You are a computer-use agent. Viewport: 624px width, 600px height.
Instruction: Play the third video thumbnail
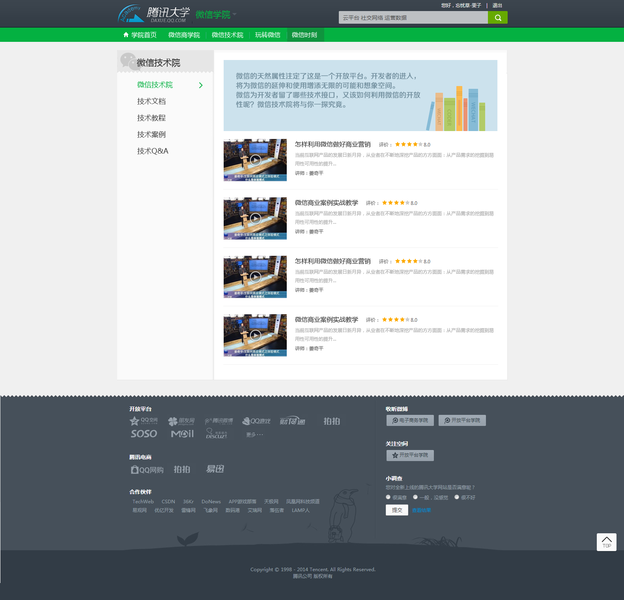pos(255,277)
